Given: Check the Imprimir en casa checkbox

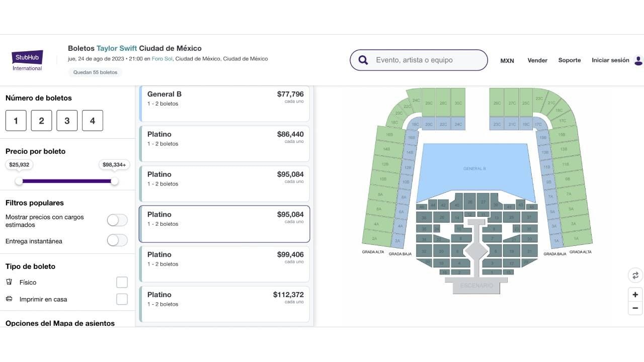Looking at the screenshot, I should [122, 299].
